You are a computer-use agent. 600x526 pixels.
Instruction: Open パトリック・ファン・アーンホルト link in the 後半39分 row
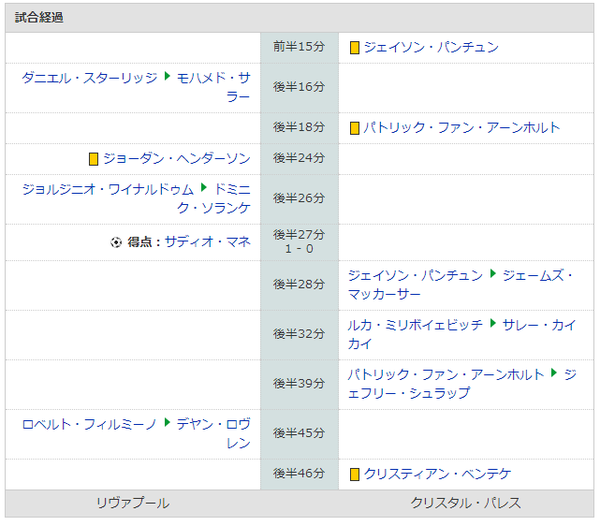tap(446, 375)
